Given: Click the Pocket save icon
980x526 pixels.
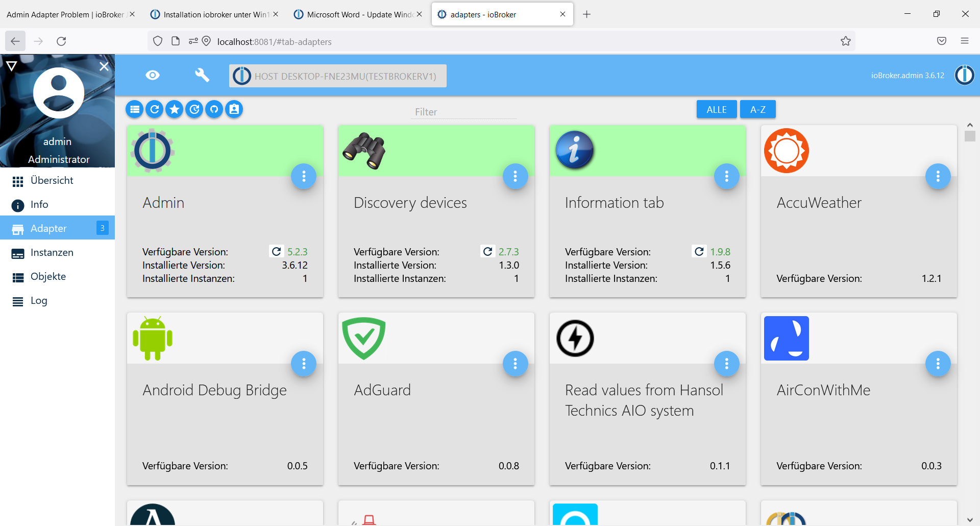Looking at the screenshot, I should pos(942,41).
